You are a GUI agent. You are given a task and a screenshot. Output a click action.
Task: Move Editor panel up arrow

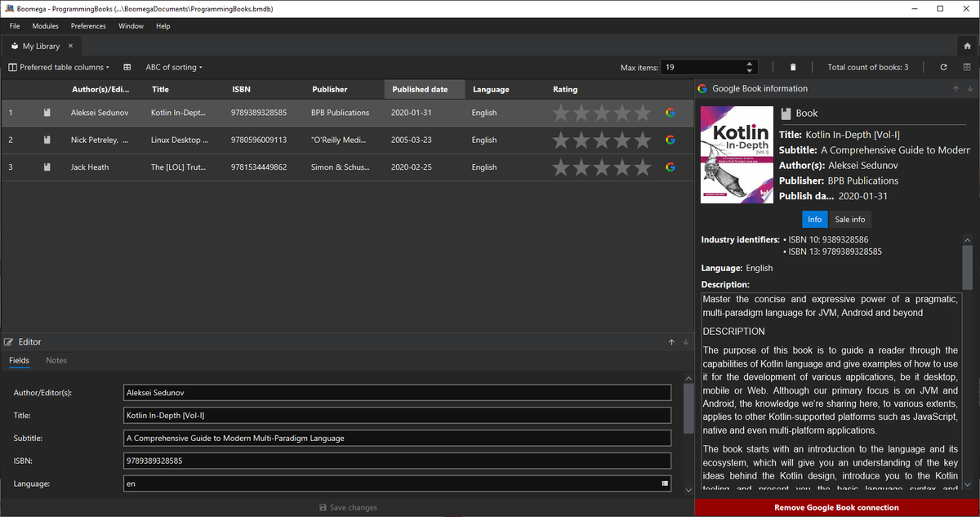(x=671, y=341)
